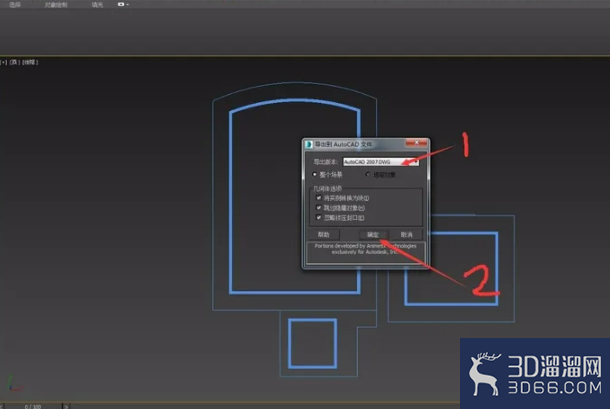Screen dimensions: 610x409
Task: Open the AutoCAD 2007 DWG export version dropdown
Action: pyautogui.click(x=380, y=161)
